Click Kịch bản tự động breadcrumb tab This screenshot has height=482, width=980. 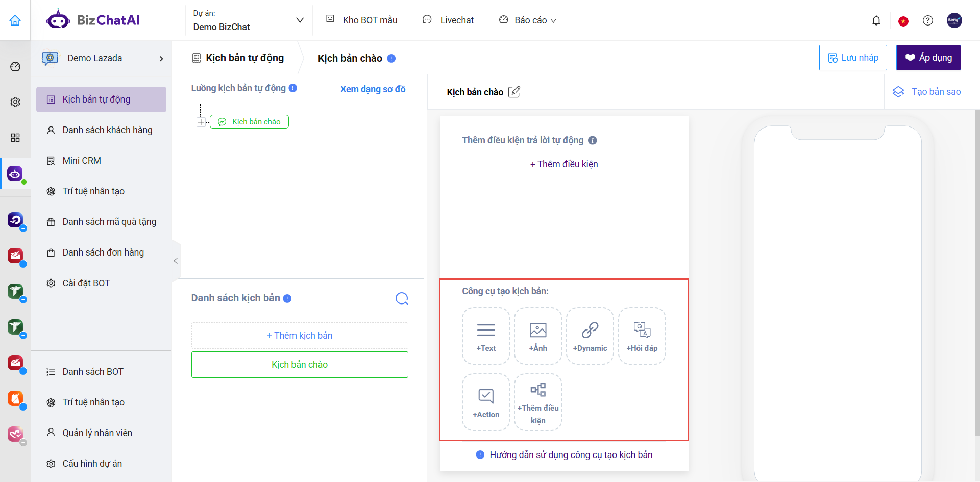coord(238,58)
